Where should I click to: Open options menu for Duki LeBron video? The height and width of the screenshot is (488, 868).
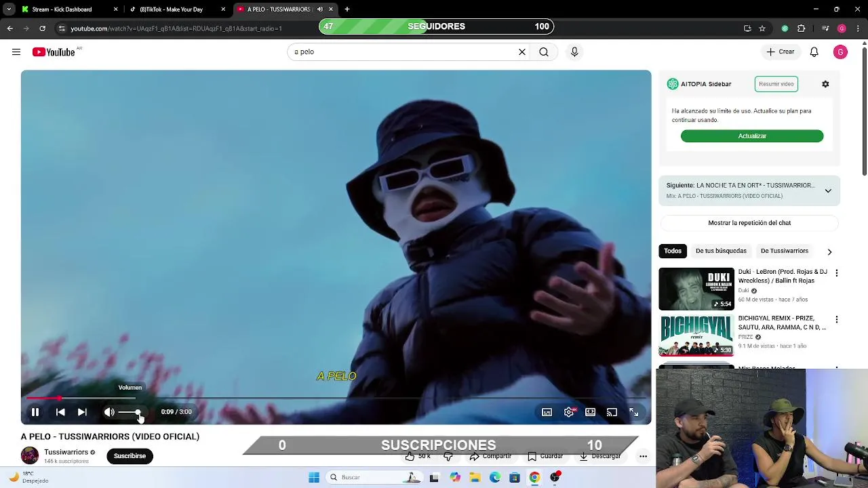click(836, 273)
